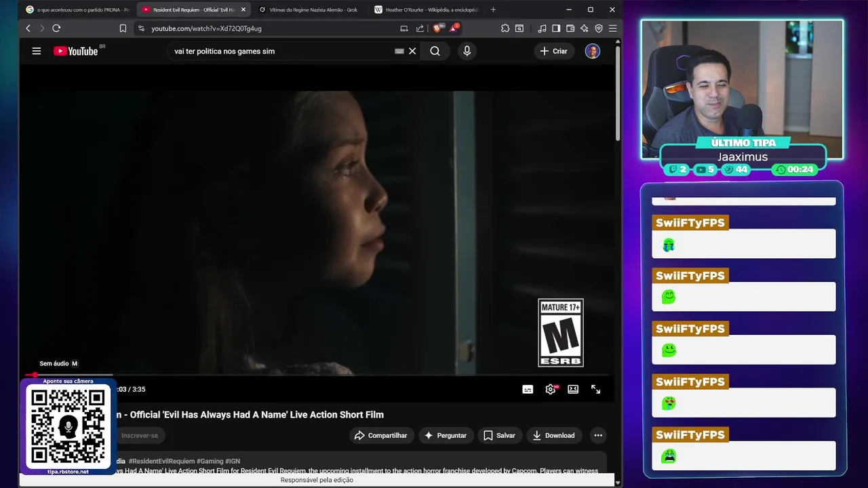This screenshot has height=488, width=868.
Task: Bookmark this page
Action: tap(123, 28)
